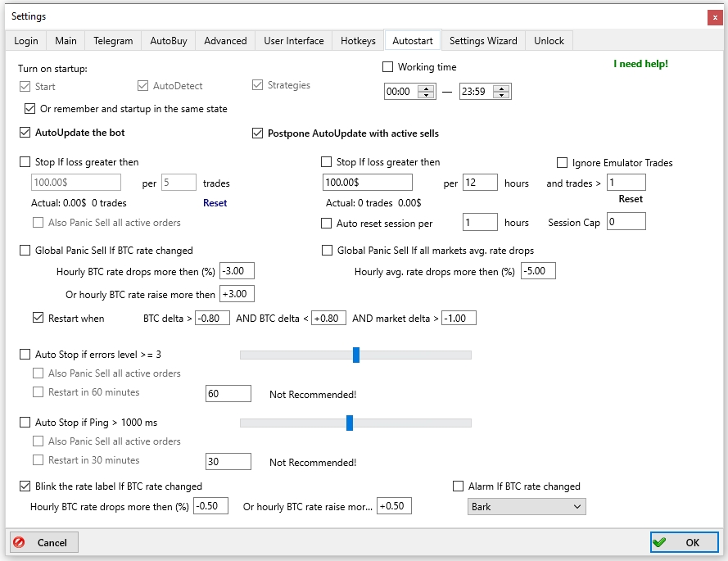Click the Cancel button
The width and height of the screenshot is (728, 561).
tap(44, 542)
